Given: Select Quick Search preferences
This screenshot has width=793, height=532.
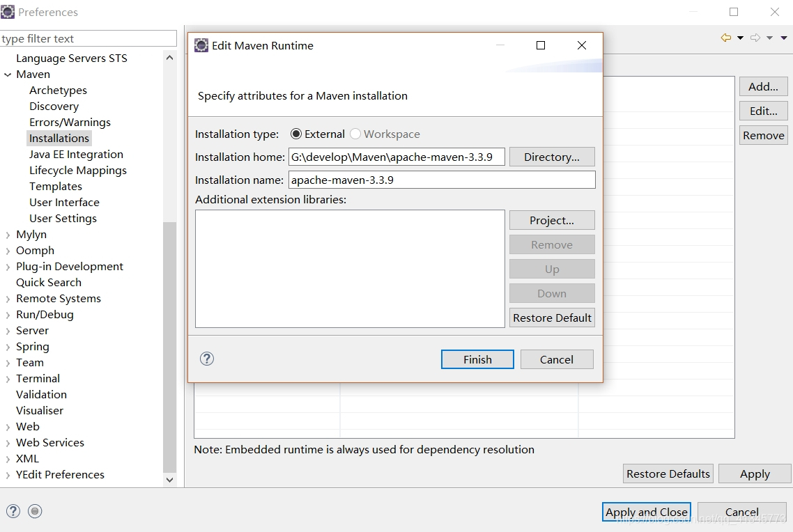Looking at the screenshot, I should point(49,283).
